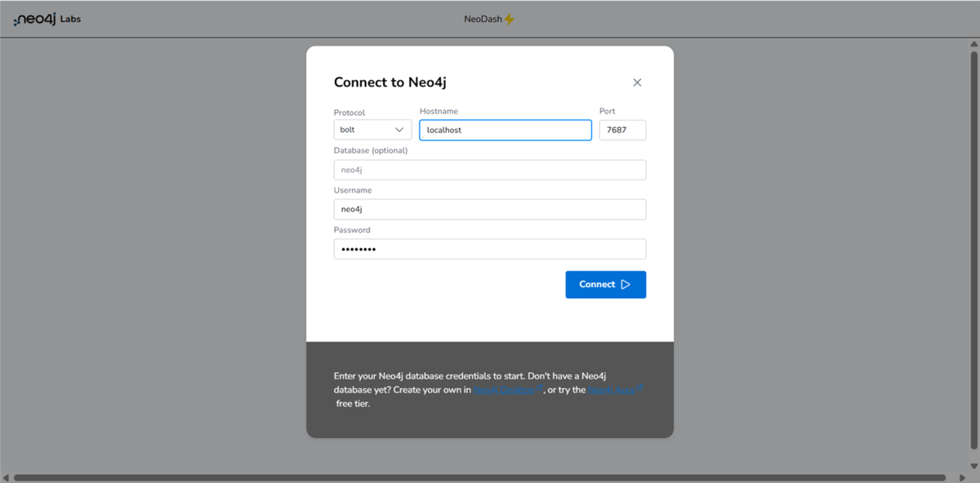Viewport: 980px width, 483px height.
Task: Close the Connect to Neo4j dialog
Action: pyautogui.click(x=637, y=82)
